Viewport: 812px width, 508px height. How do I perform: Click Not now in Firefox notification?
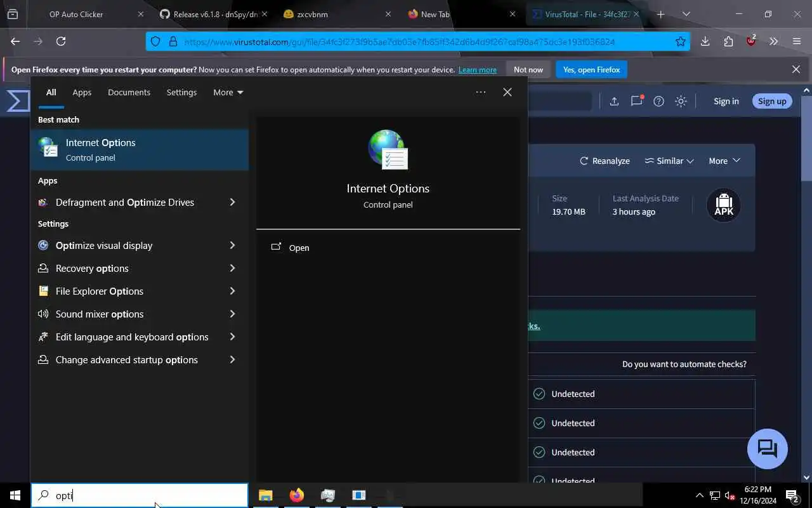[x=528, y=69]
